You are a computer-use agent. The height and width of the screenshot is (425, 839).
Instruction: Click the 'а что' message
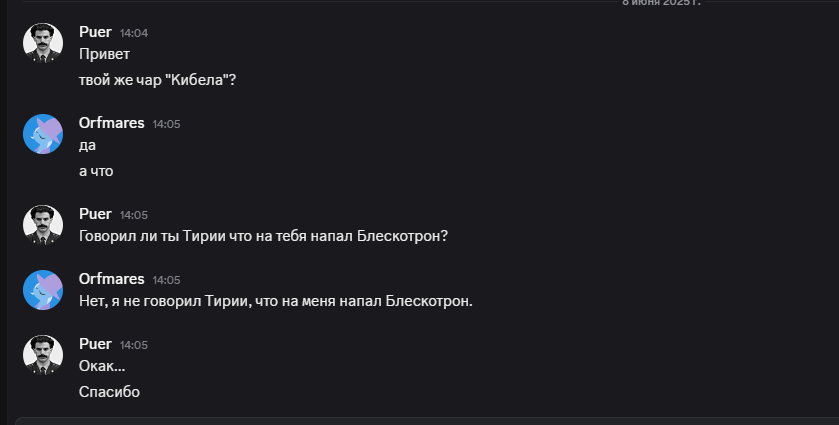[x=96, y=171]
